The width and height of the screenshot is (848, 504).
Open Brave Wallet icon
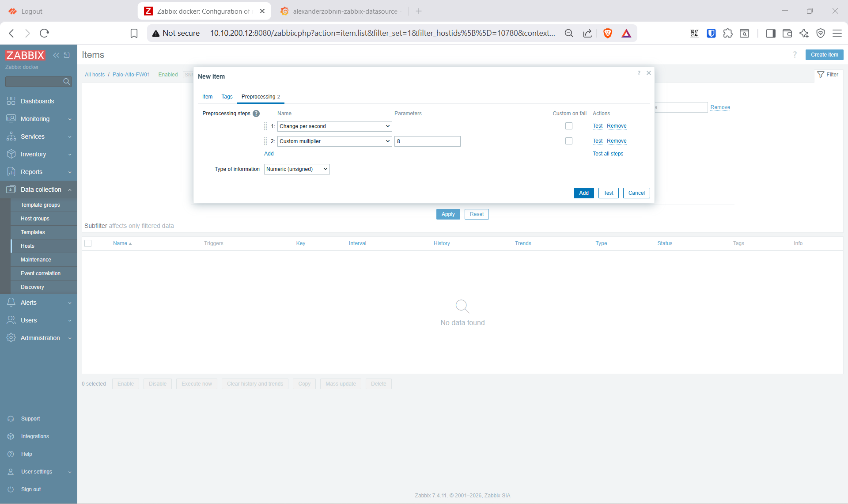(787, 33)
